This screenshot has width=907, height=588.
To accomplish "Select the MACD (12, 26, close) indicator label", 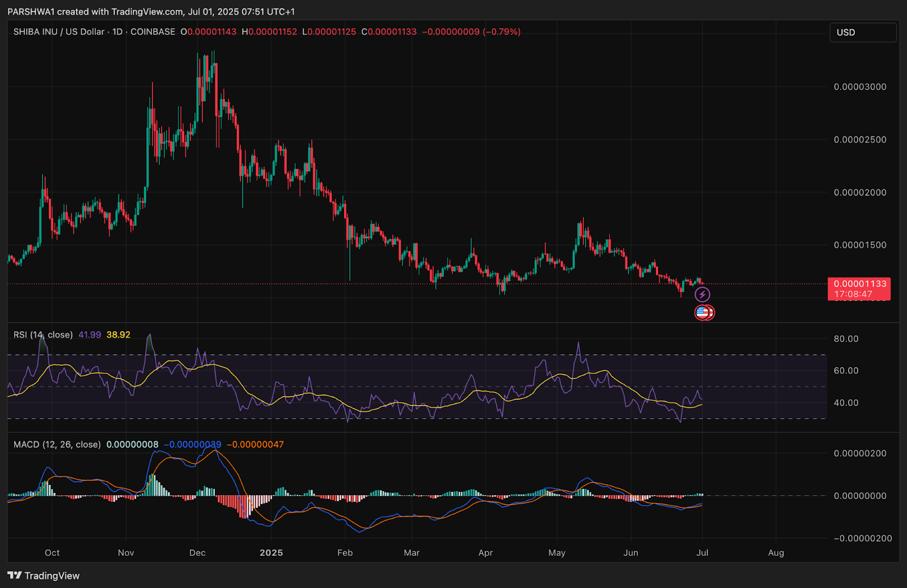I will 57,445.
